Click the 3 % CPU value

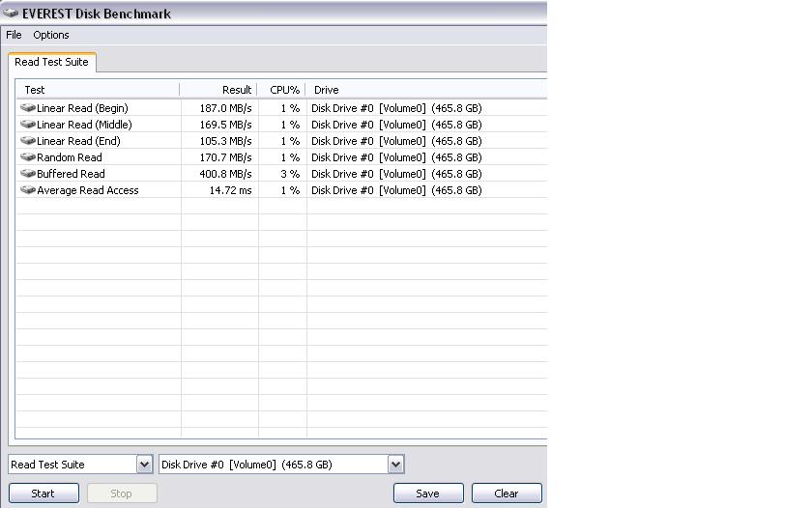point(290,173)
